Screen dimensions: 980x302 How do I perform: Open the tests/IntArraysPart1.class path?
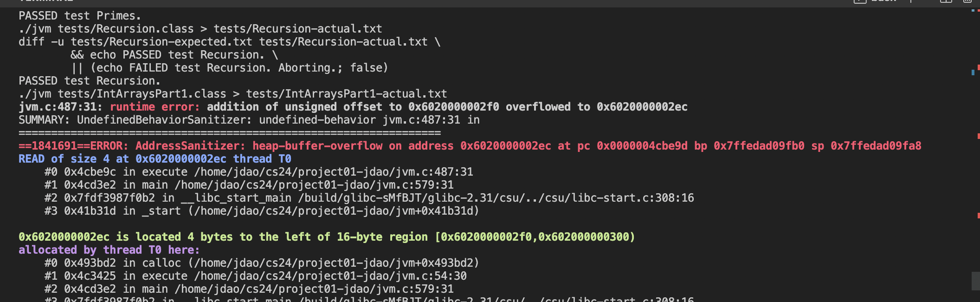(142, 94)
